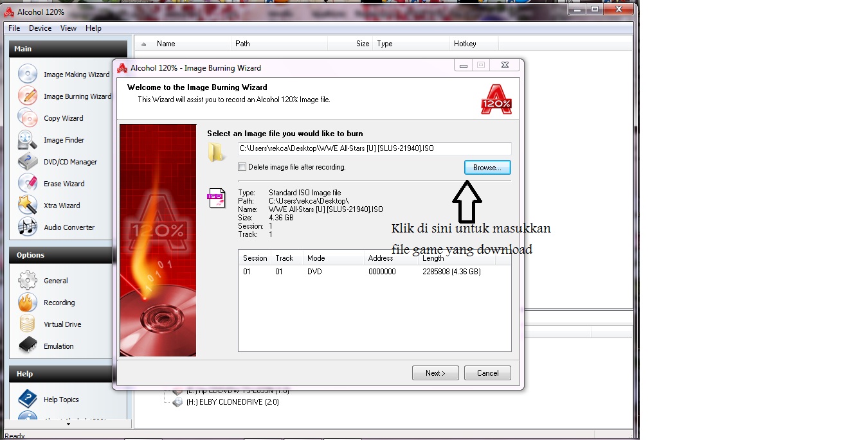
Task: Click Alcohol 120% title bar app icon
Action: click(x=10, y=12)
